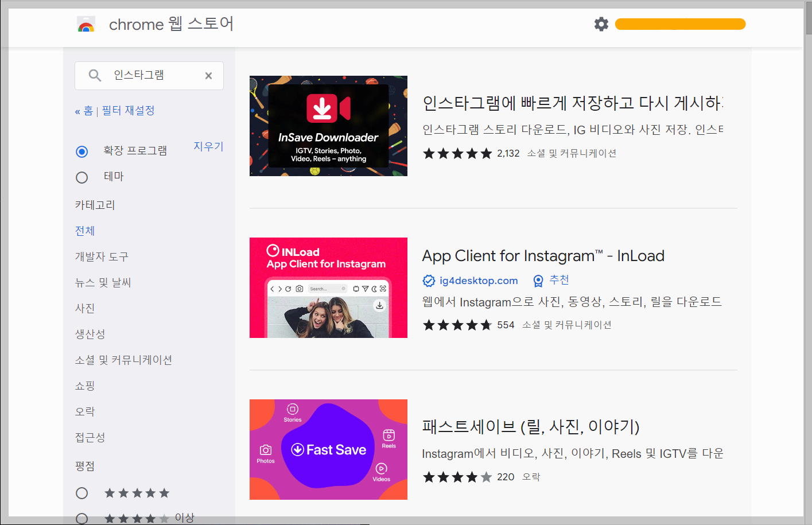The width and height of the screenshot is (812, 525).
Task: Click 소셜 및 커뮤니케이션 label on InSave result
Action: click(x=572, y=153)
